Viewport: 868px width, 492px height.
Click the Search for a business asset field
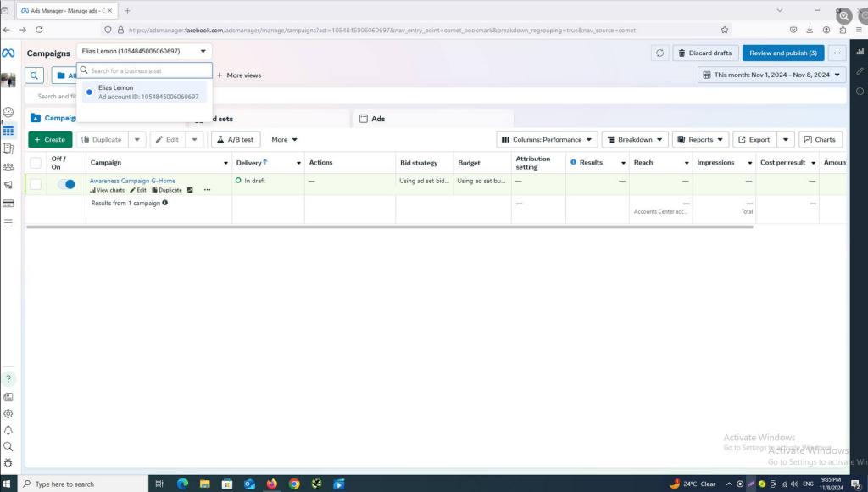[148, 70]
